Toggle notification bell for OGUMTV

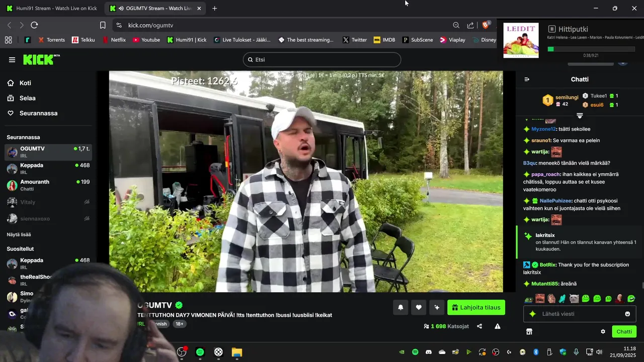(x=400, y=308)
